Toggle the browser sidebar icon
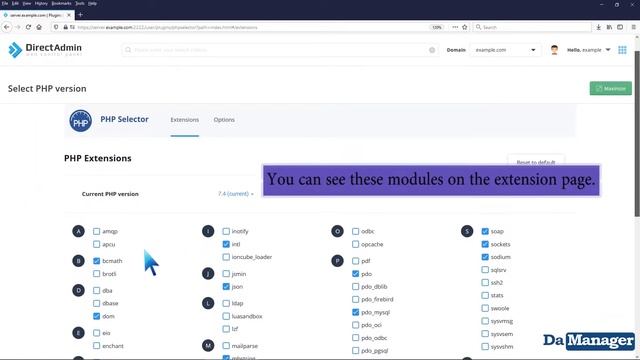640x360 pixels. tap(620, 27)
